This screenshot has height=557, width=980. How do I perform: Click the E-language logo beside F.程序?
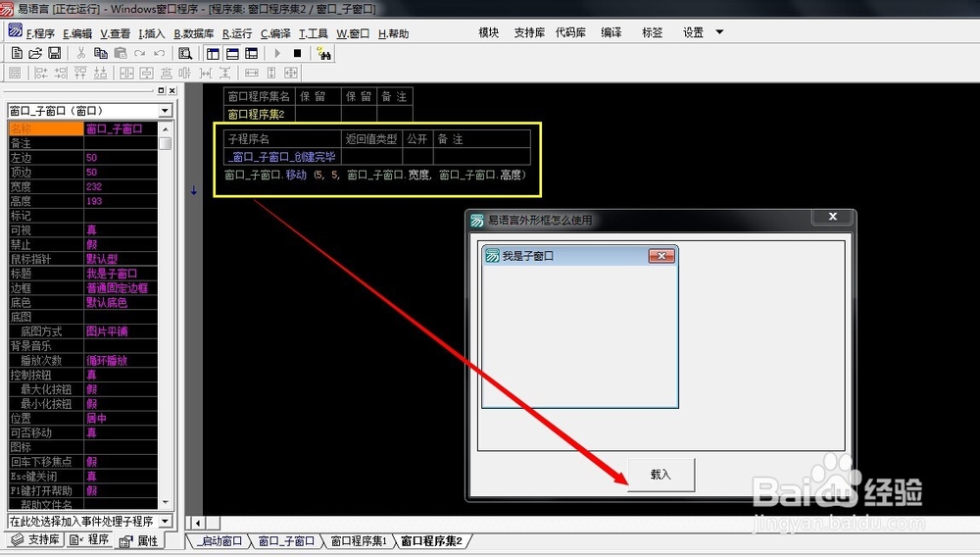[15, 30]
